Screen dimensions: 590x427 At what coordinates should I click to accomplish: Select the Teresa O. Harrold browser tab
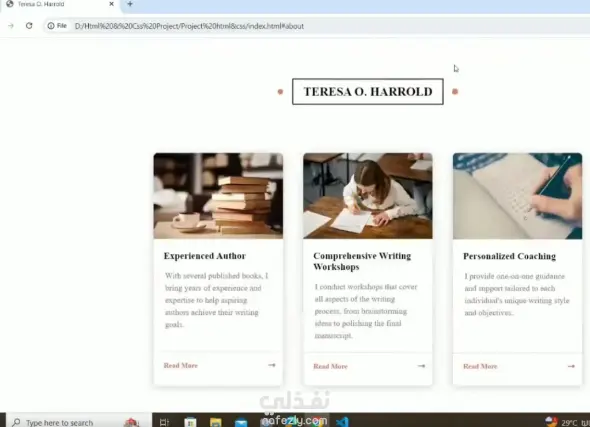60,4
